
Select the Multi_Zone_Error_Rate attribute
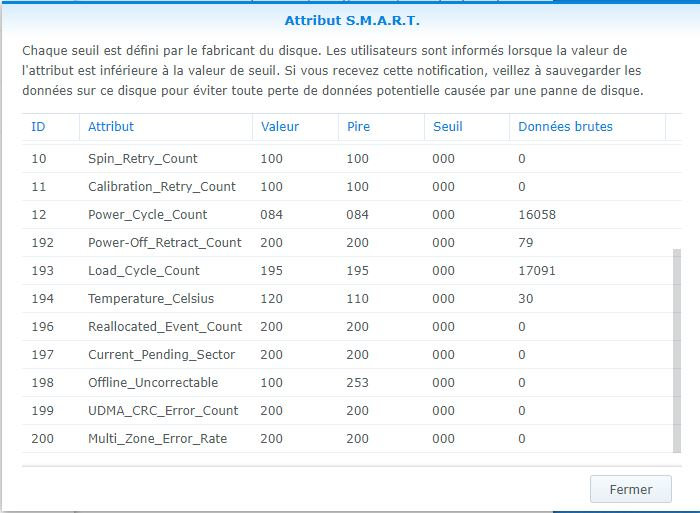(x=158, y=439)
